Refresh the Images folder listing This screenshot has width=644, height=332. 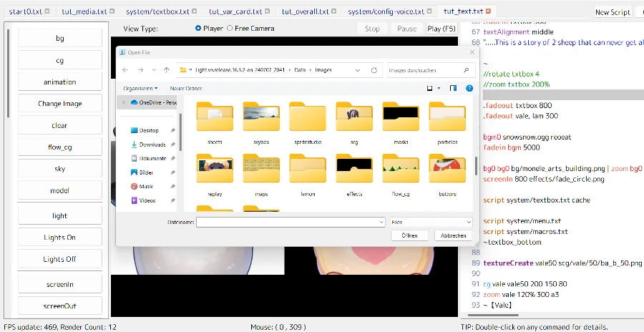[x=374, y=70]
